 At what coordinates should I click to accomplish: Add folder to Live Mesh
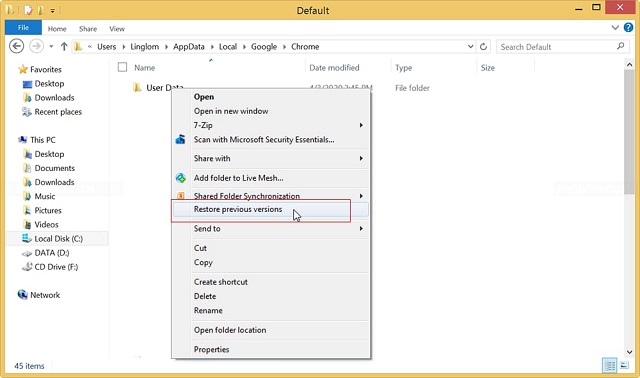(x=238, y=178)
